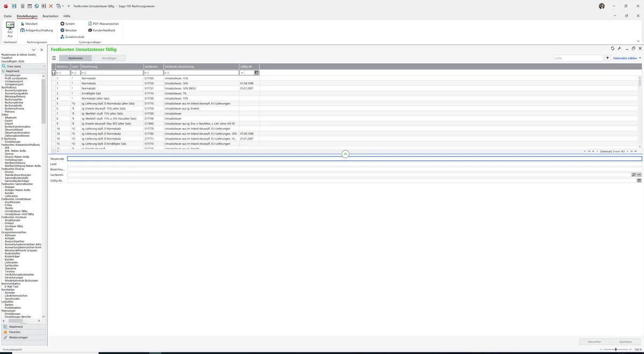Open the quick access toolbar customize arrow
The width and height of the screenshot is (644, 354).
coord(69,6)
